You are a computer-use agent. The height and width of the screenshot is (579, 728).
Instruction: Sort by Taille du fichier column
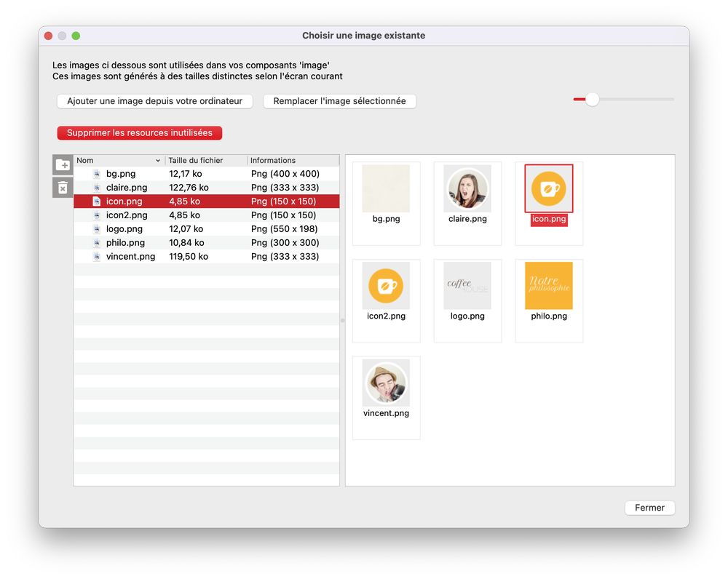[x=205, y=161]
